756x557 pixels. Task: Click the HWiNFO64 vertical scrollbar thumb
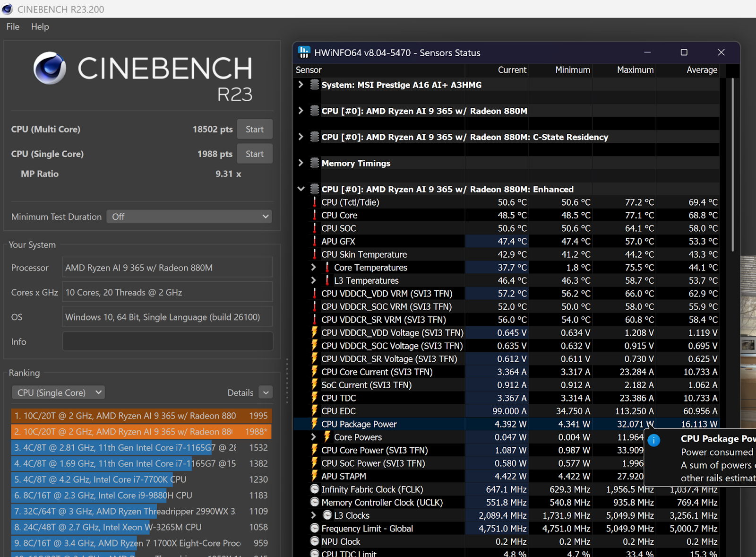(733, 165)
